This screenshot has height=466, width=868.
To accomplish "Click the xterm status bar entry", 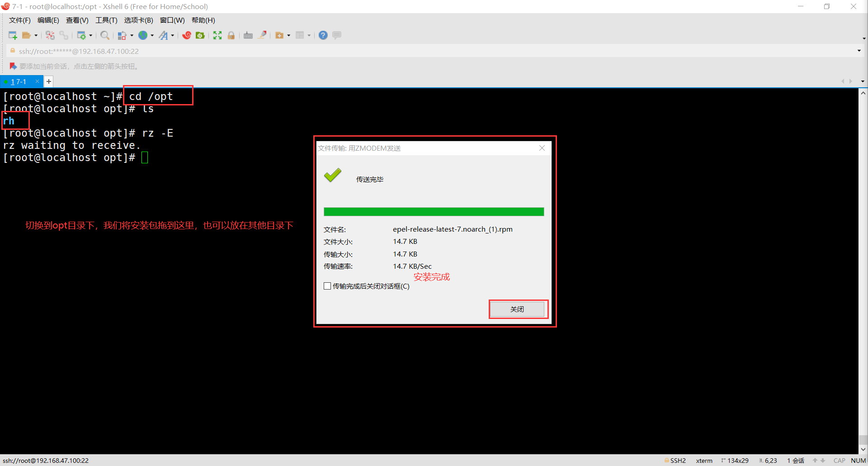I will point(704,461).
